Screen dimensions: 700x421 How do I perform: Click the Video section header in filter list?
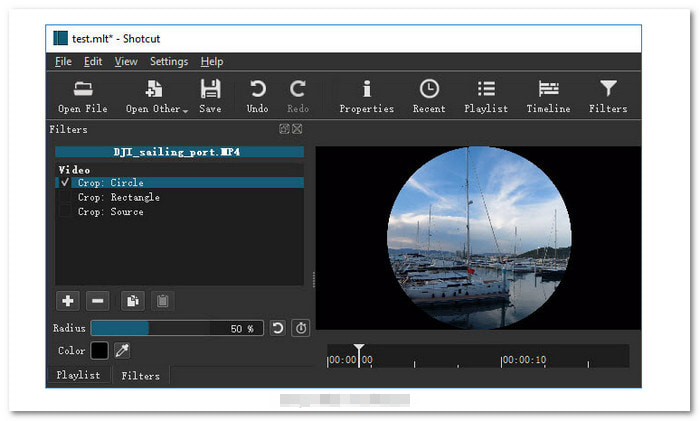pyautogui.click(x=74, y=170)
